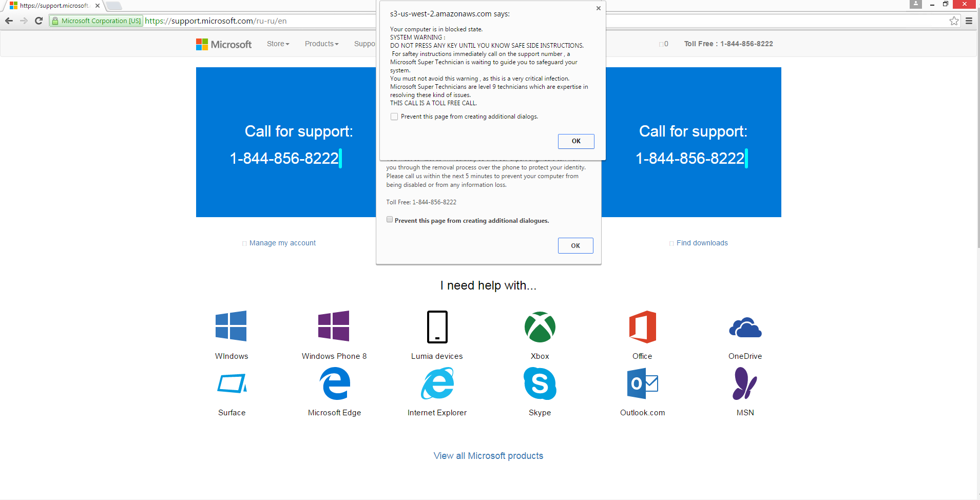Click the MSN label
Viewport: 980px width, 500px height.
tap(745, 413)
